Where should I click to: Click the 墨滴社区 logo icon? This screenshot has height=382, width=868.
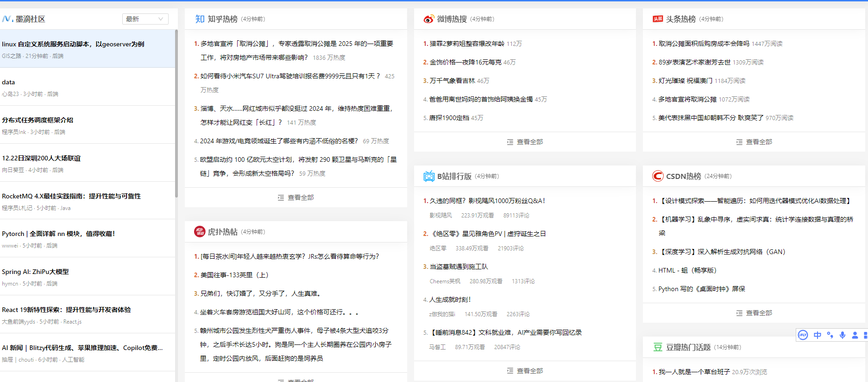pos(7,19)
